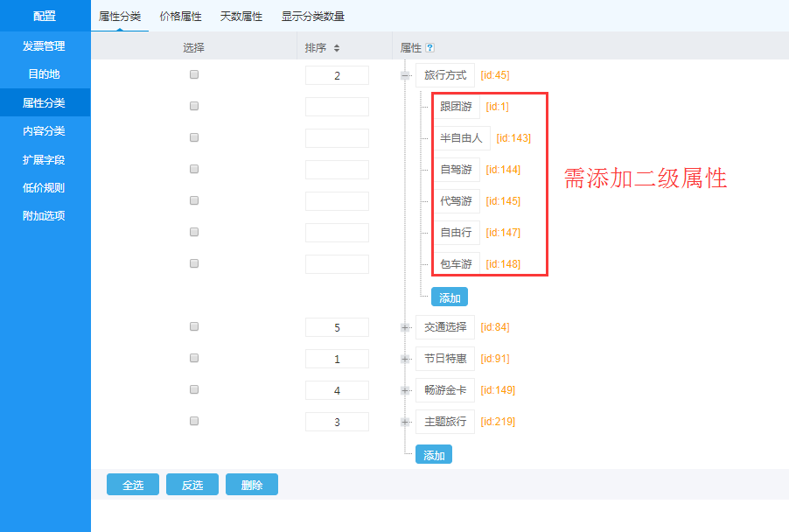This screenshot has width=789, height=532.
Task: Click the 删除 button
Action: (251, 485)
